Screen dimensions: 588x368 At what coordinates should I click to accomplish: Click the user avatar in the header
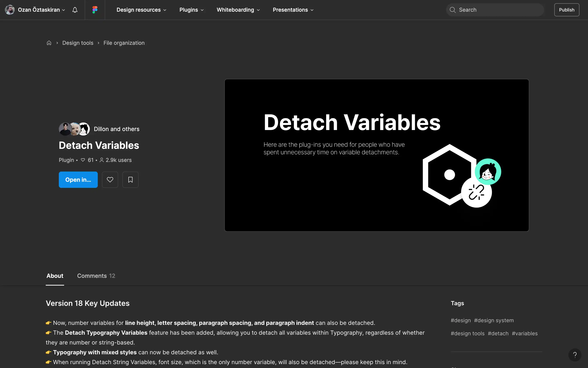(x=10, y=10)
